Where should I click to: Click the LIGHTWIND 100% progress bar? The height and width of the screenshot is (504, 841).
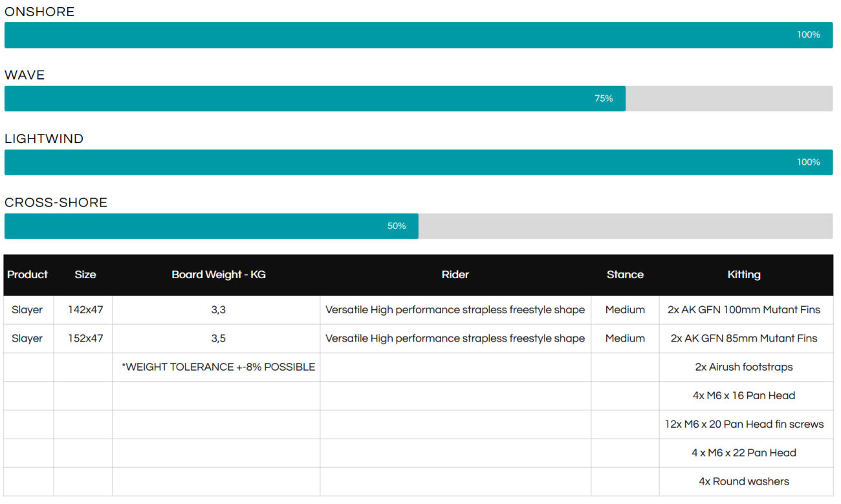tap(418, 162)
